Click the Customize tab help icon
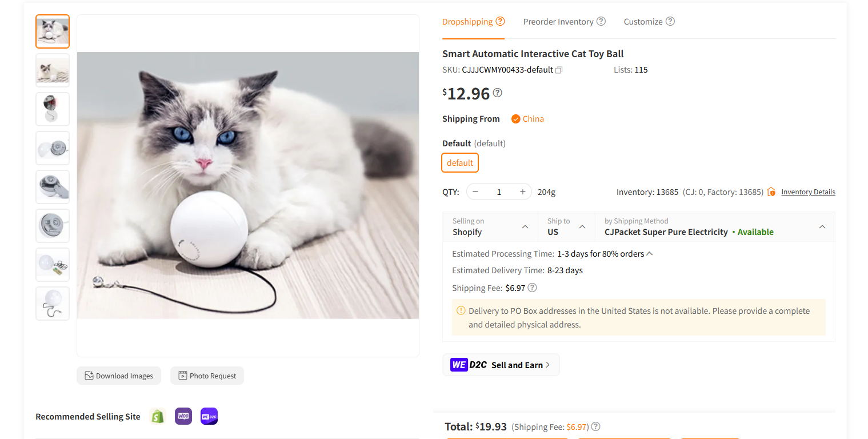The height and width of the screenshot is (439, 868). pos(670,21)
